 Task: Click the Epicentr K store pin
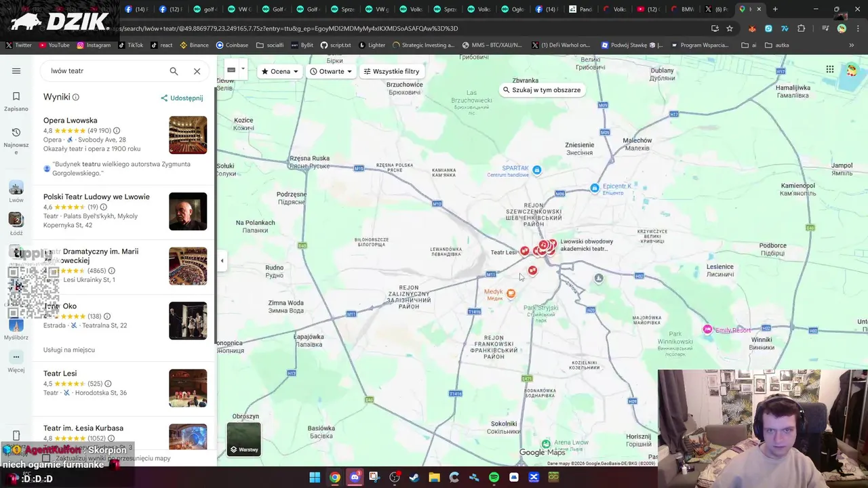tap(595, 188)
